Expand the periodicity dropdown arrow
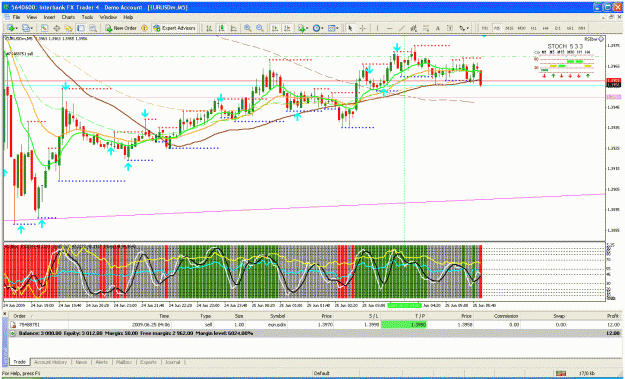Viewport: 625px width, 379px height. click(322, 28)
